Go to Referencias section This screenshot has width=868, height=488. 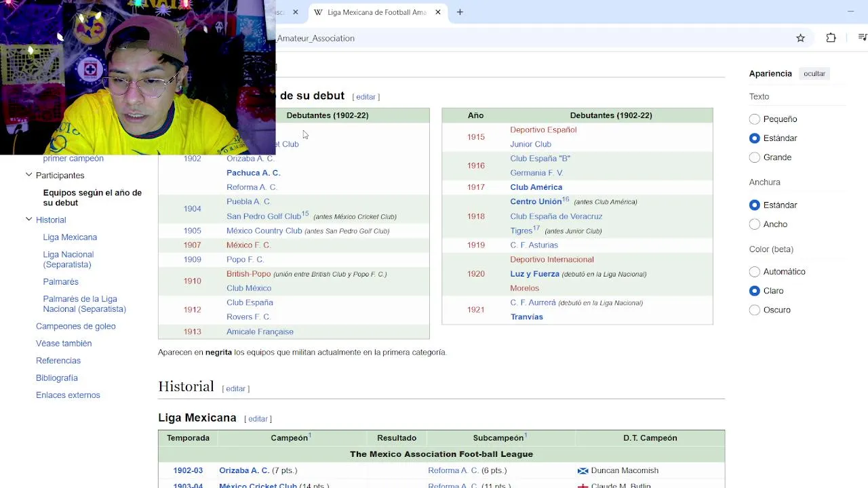click(x=58, y=361)
